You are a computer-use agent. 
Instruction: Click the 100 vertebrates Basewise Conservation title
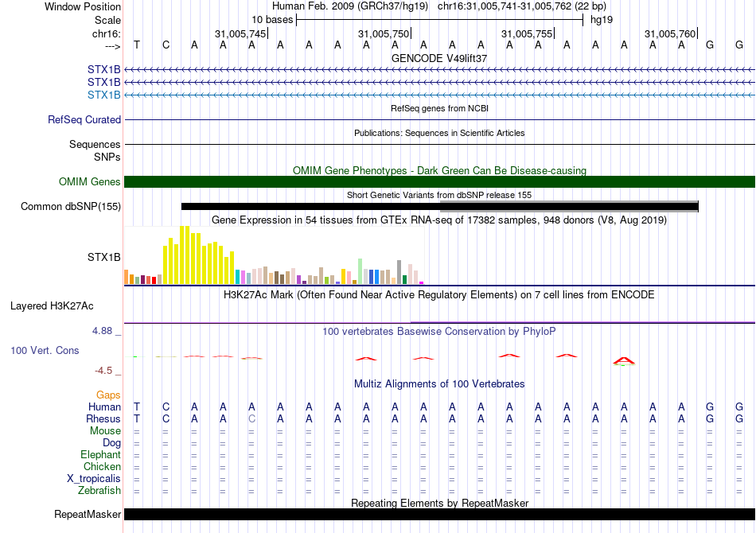pyautogui.click(x=439, y=331)
